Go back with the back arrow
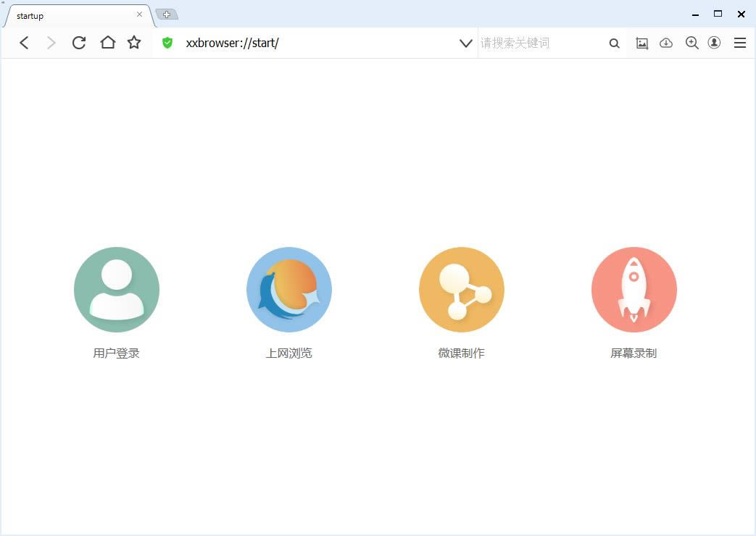 pyautogui.click(x=24, y=43)
